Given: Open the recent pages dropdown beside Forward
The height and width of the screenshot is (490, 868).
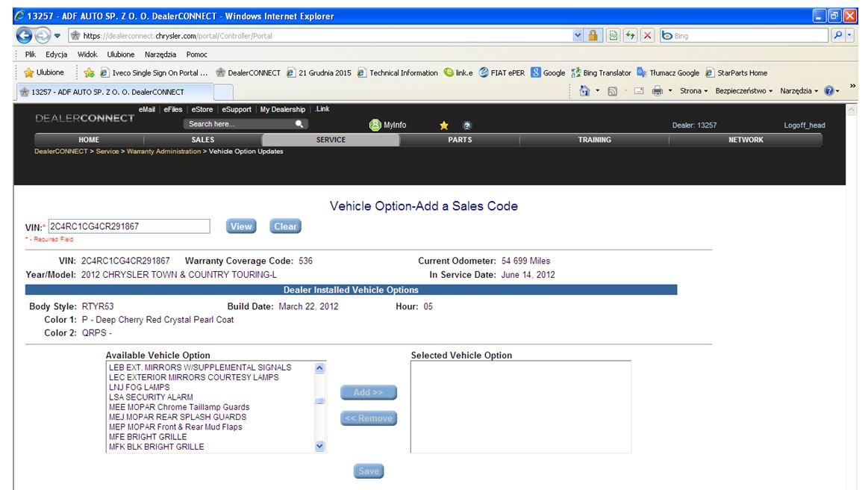Looking at the screenshot, I should tap(57, 36).
